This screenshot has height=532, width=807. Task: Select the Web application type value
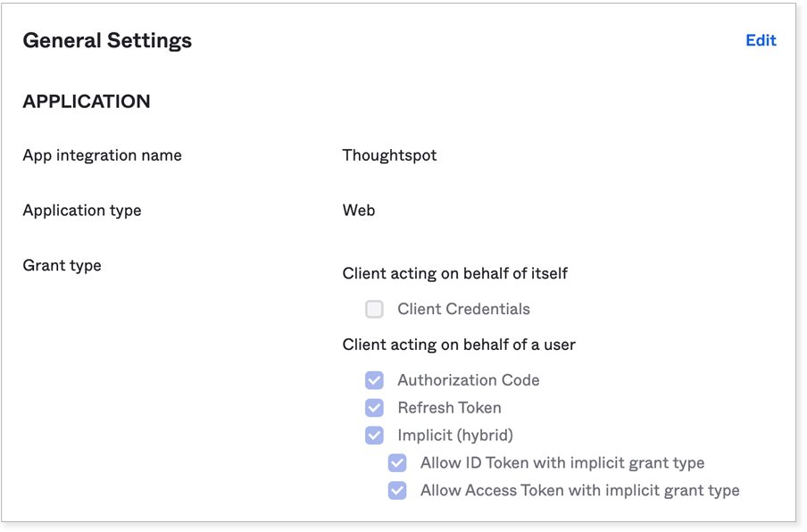(358, 210)
